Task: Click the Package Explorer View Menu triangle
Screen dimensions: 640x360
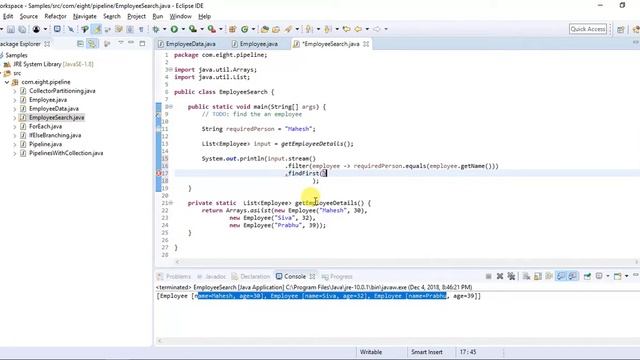Action: point(121,42)
